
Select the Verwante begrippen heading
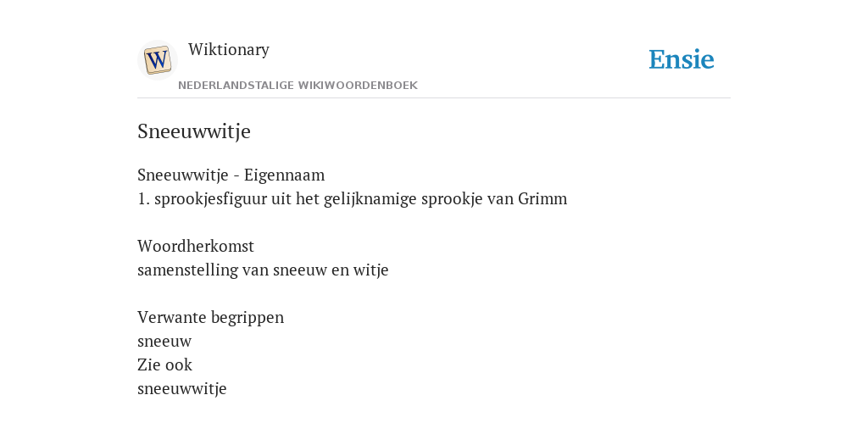[x=210, y=317]
